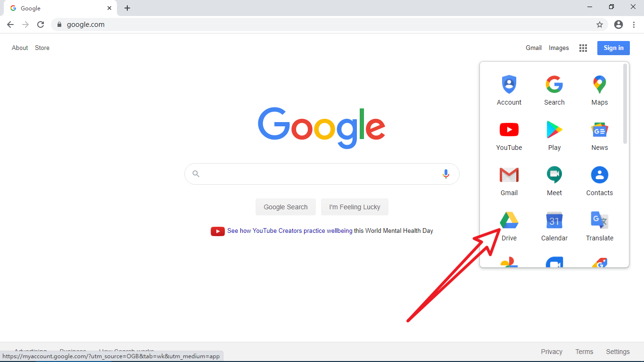644x362 pixels.
Task: Open the Images link in header
Action: (559, 48)
